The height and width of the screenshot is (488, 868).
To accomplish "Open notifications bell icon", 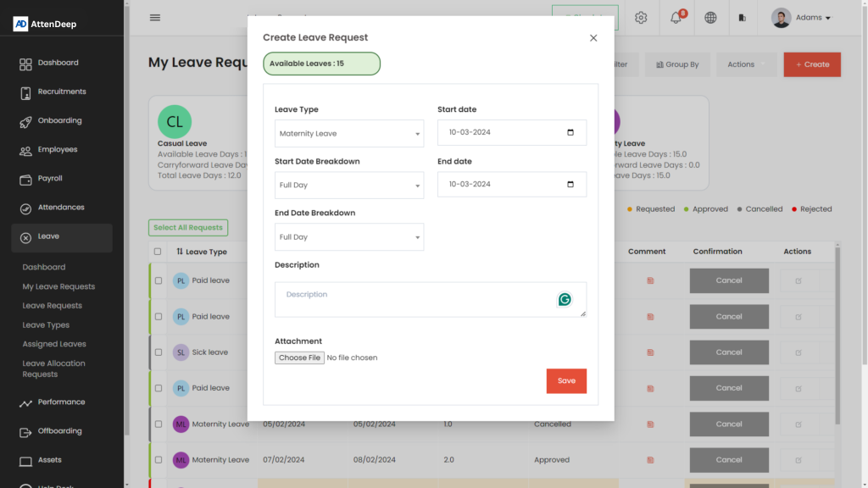I will click(x=676, y=18).
